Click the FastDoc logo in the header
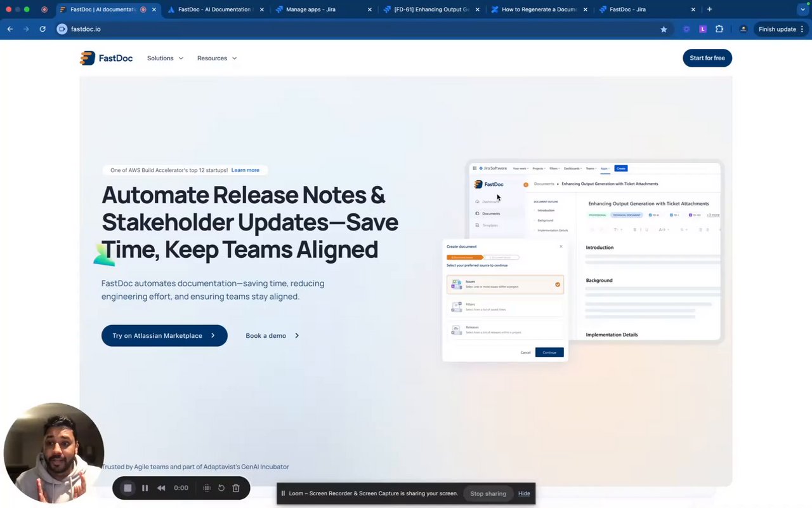Image resolution: width=812 pixels, height=508 pixels. point(107,58)
